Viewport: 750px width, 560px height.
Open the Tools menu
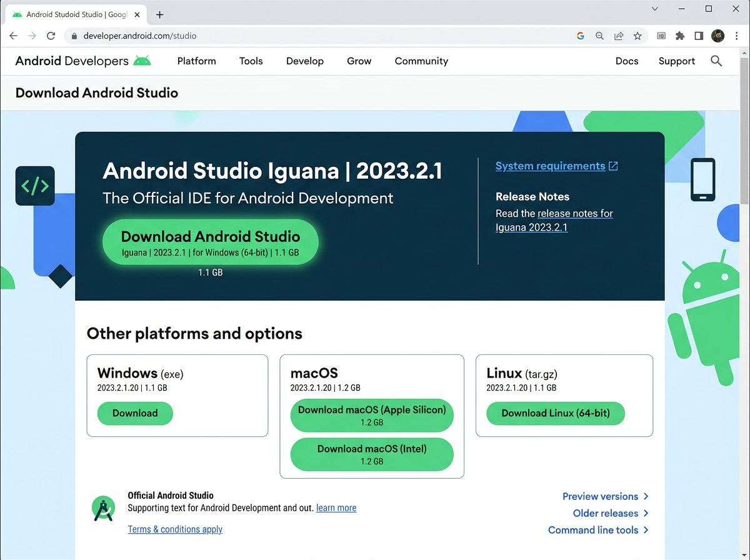click(x=251, y=61)
